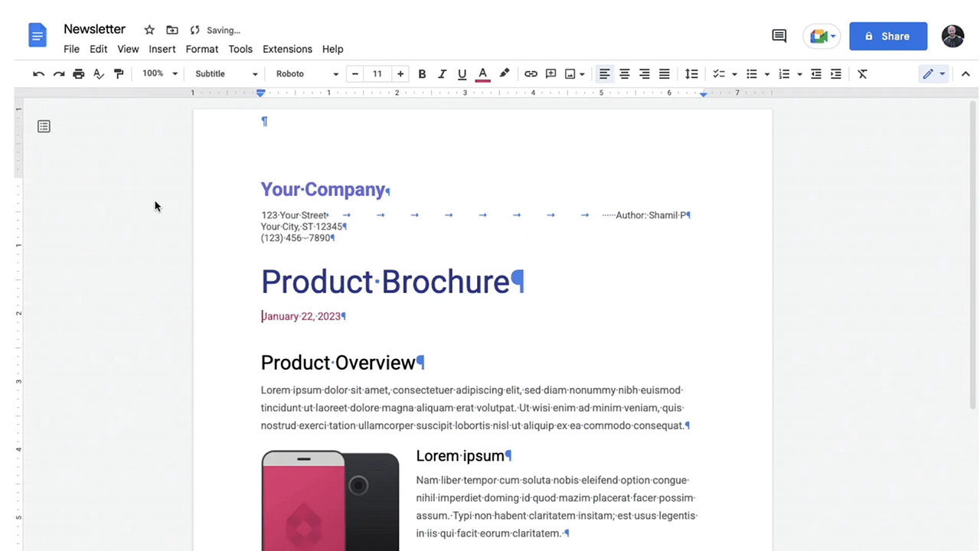Open the Roboto font dropdown
Viewport: 980px width, 551px height.
point(307,74)
